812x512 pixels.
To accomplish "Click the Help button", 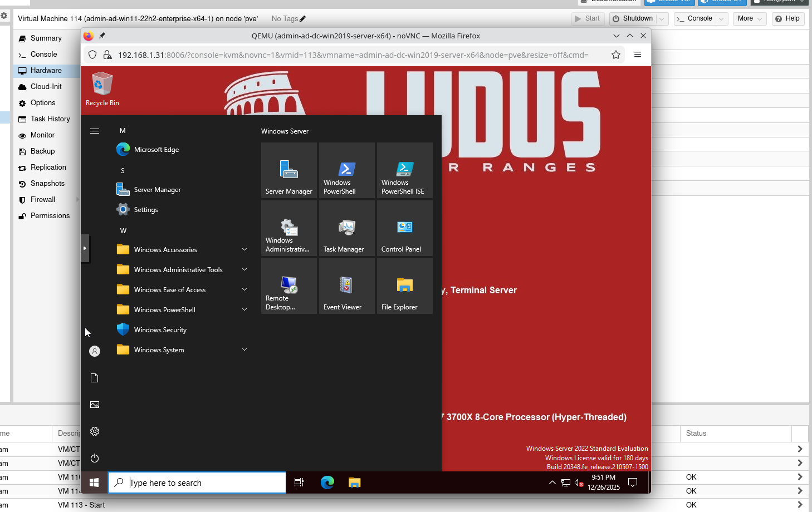I will [787, 18].
